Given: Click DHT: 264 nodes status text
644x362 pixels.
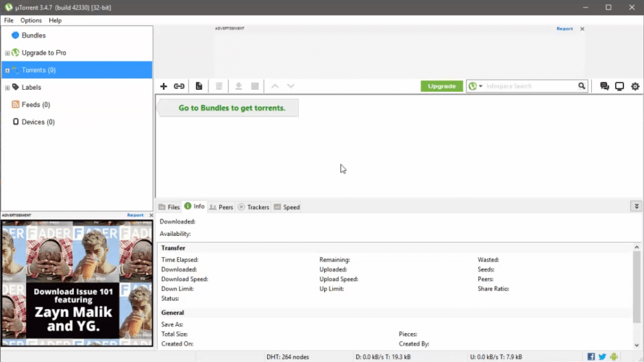Looking at the screenshot, I should click(287, 357).
